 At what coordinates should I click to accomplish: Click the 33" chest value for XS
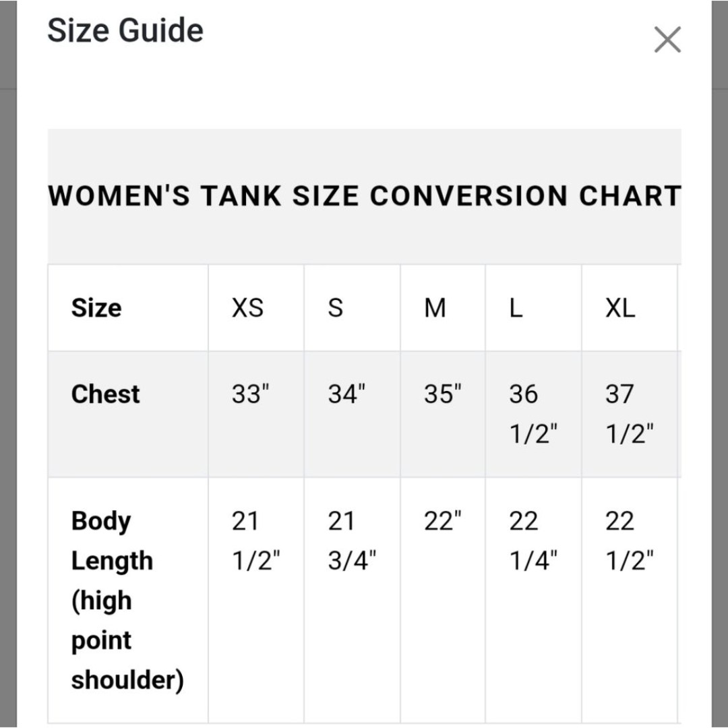coord(250,394)
